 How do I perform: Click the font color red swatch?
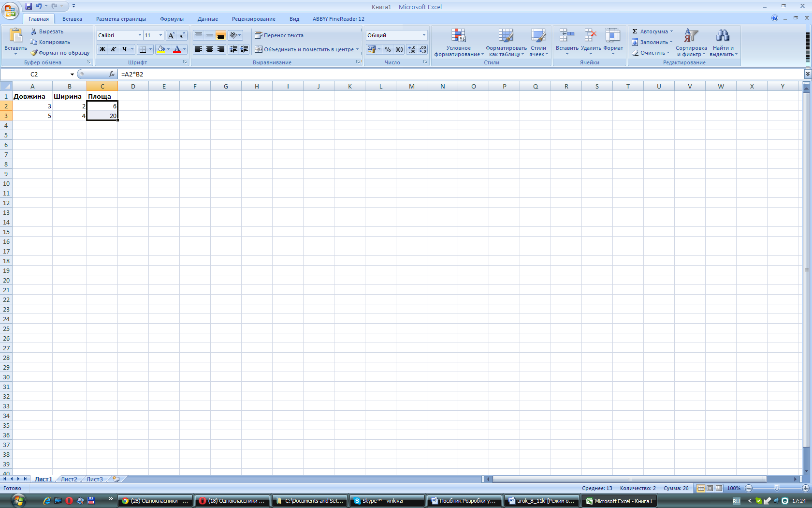[177, 49]
